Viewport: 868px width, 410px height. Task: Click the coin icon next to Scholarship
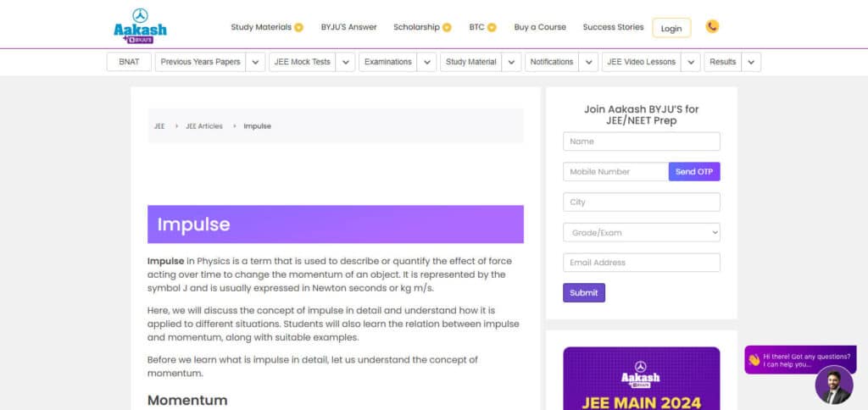coord(447,27)
